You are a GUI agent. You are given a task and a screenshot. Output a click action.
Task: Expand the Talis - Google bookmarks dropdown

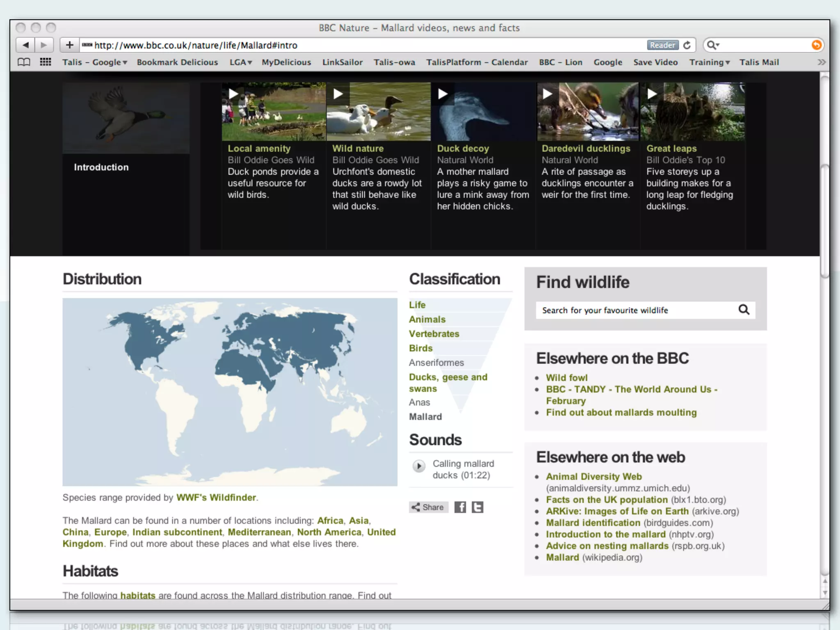[x=95, y=62]
